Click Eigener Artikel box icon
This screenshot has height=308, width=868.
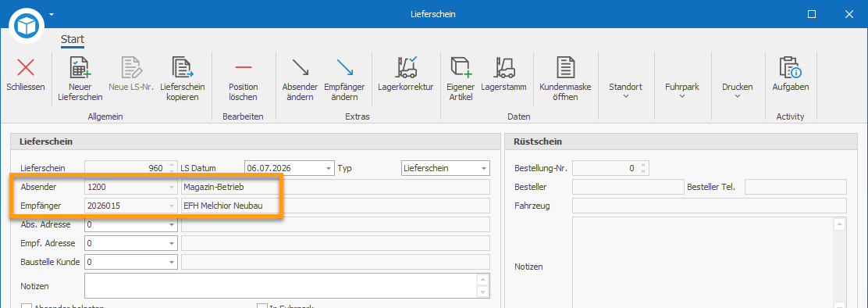click(x=461, y=67)
